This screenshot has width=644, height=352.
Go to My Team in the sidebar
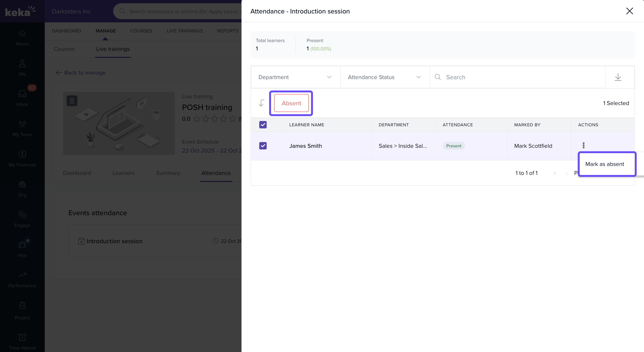(22, 128)
